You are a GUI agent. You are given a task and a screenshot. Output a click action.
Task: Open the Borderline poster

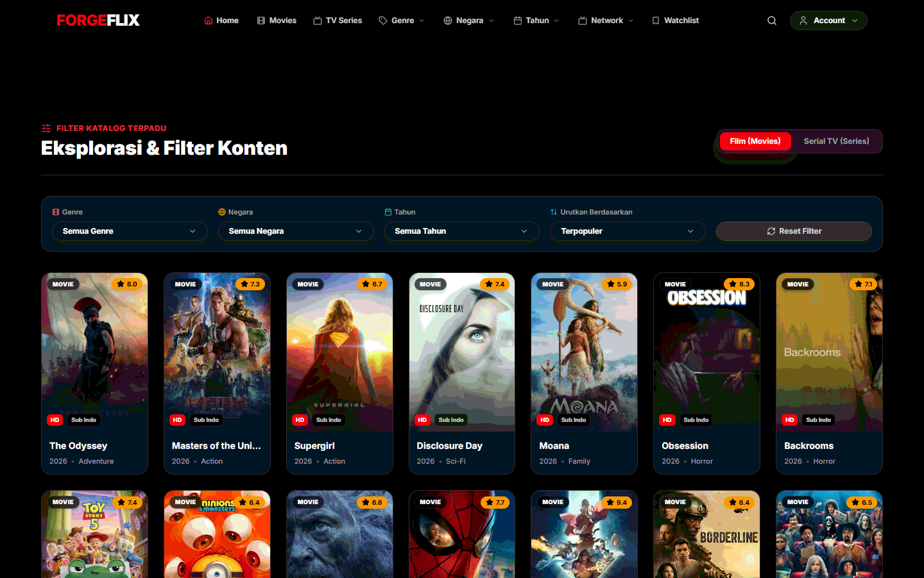tap(706, 534)
